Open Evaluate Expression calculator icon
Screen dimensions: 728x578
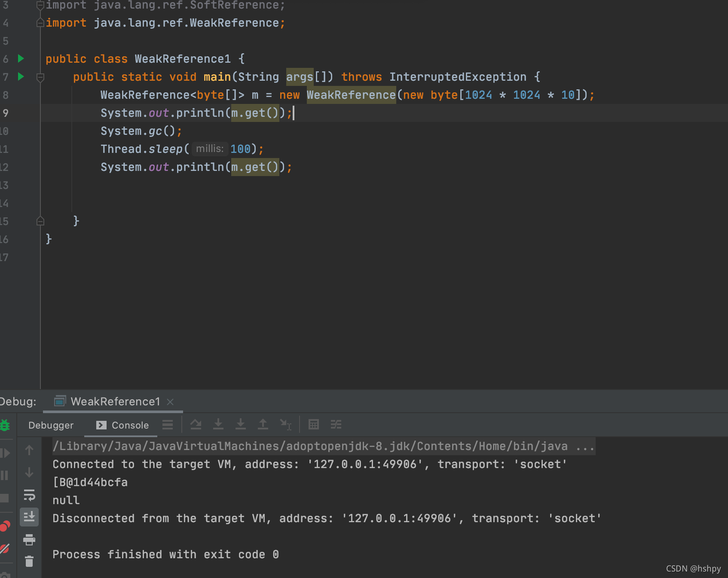click(314, 425)
